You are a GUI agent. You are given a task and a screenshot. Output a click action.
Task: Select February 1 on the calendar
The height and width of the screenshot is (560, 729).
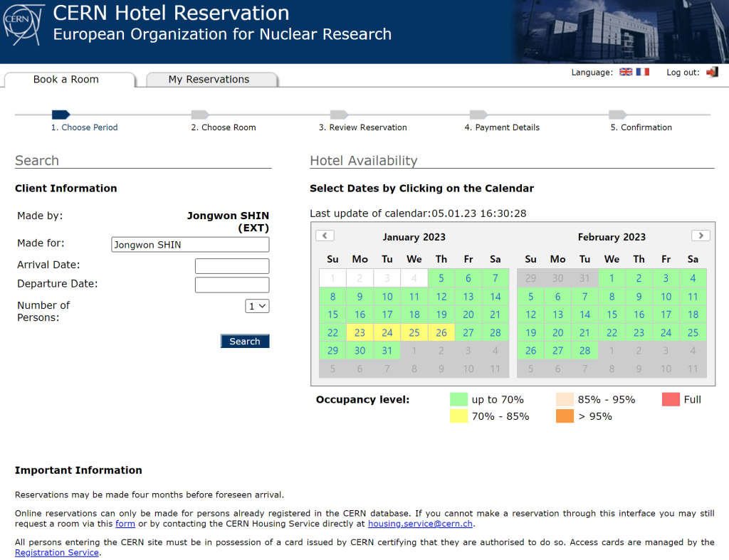612,278
